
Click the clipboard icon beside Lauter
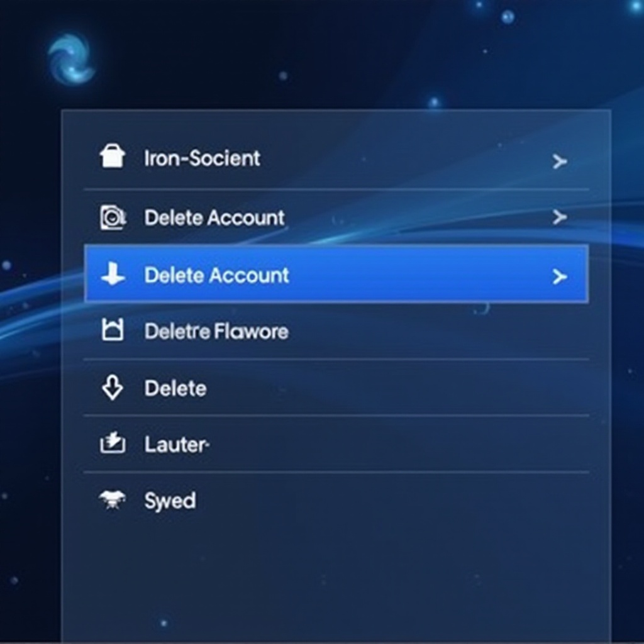point(113,444)
